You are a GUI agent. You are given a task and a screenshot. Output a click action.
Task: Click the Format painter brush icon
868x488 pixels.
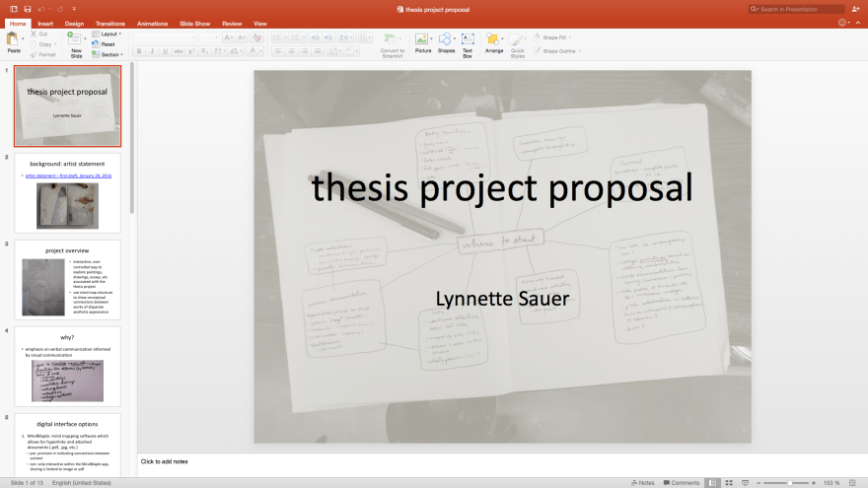point(34,55)
